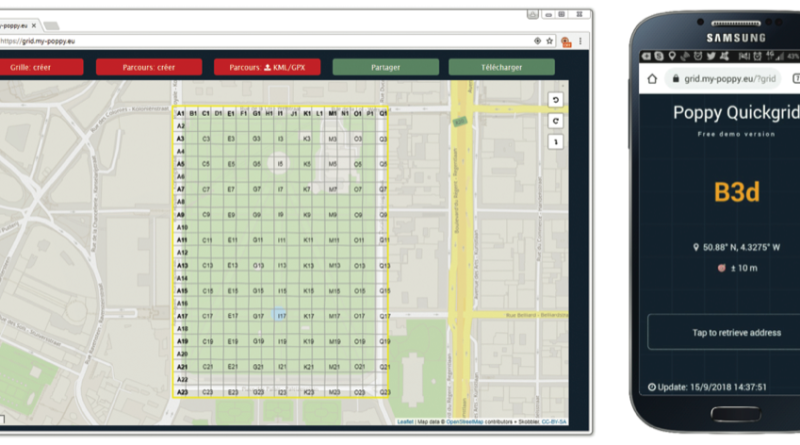The height and width of the screenshot is (445, 800).
Task: Tap the Poppy Quickgrid title on phone
Action: point(736,113)
